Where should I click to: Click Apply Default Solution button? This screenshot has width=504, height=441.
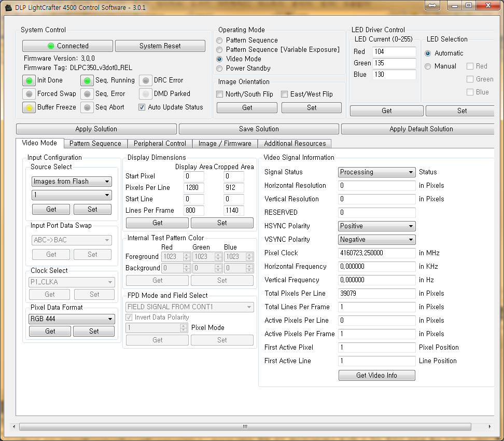click(418, 129)
